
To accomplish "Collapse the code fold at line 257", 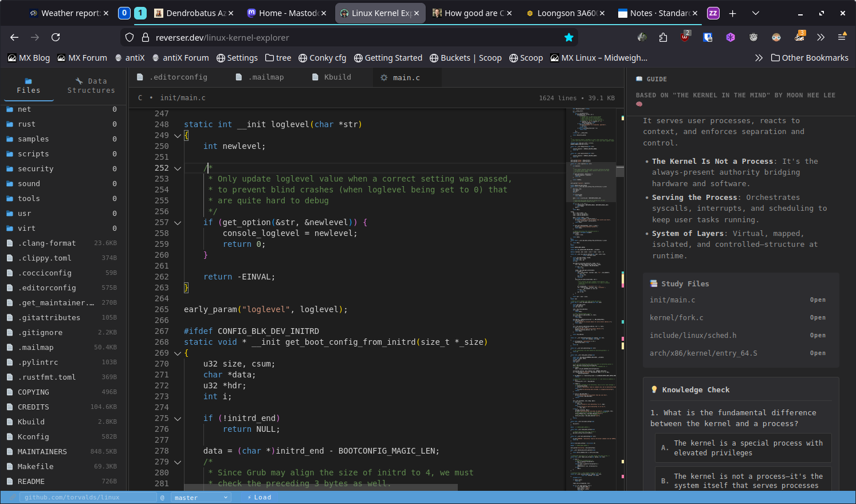I will pyautogui.click(x=178, y=223).
